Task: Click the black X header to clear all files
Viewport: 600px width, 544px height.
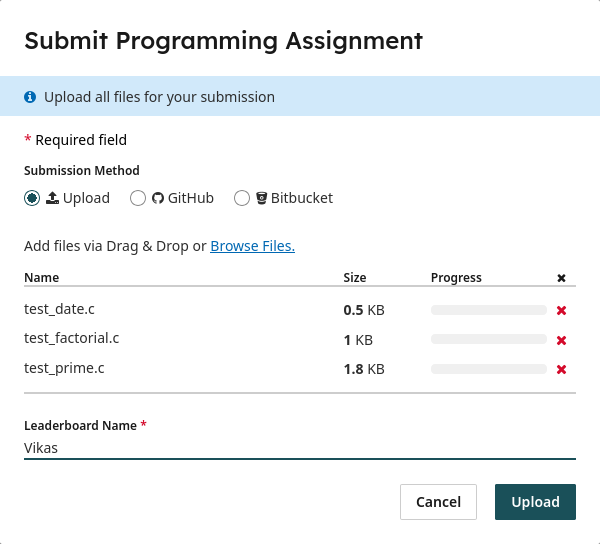Action: pos(561,278)
